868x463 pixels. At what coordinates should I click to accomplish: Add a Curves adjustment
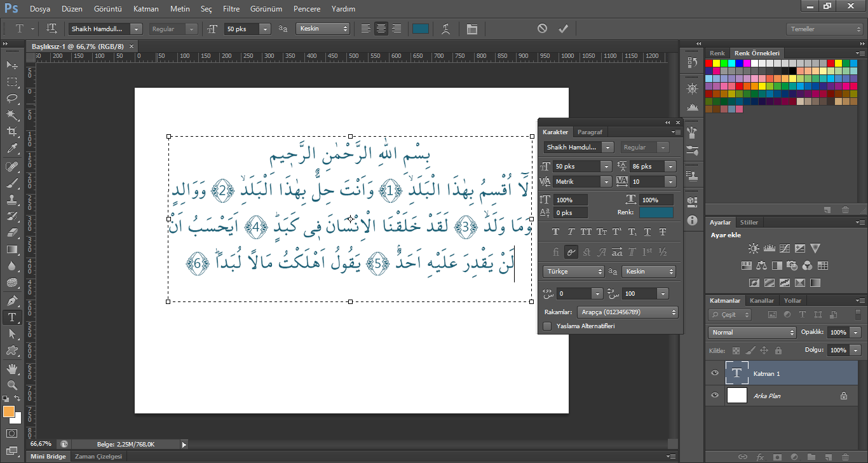(785, 249)
